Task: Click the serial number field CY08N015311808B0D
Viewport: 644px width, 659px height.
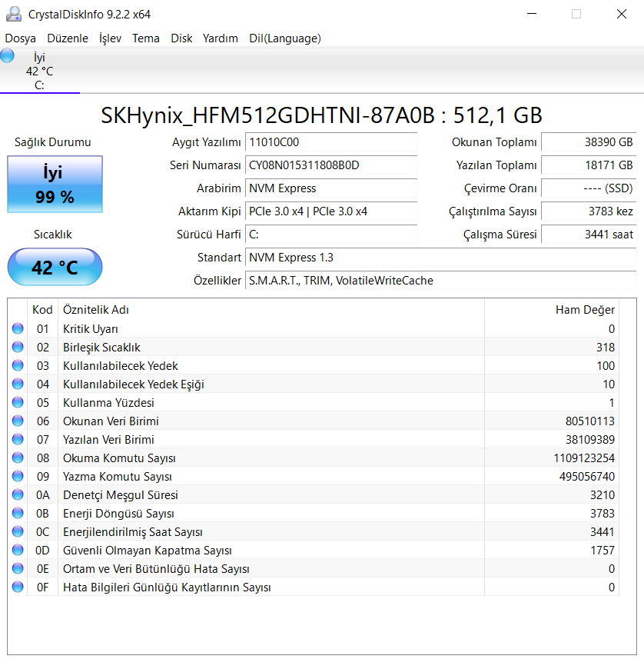Action: pos(331,165)
